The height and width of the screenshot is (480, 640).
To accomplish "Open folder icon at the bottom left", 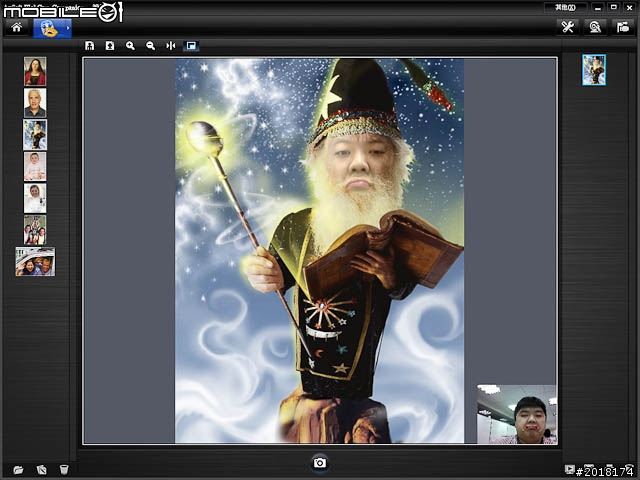I will 18,469.
